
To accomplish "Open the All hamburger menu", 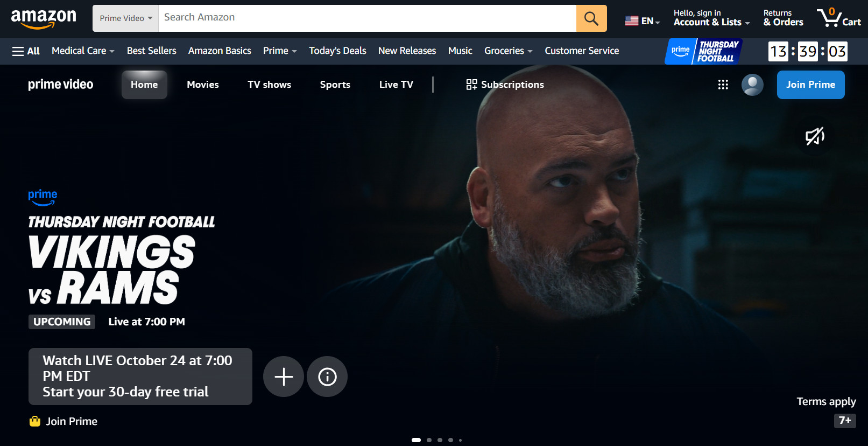I will pyautogui.click(x=26, y=51).
